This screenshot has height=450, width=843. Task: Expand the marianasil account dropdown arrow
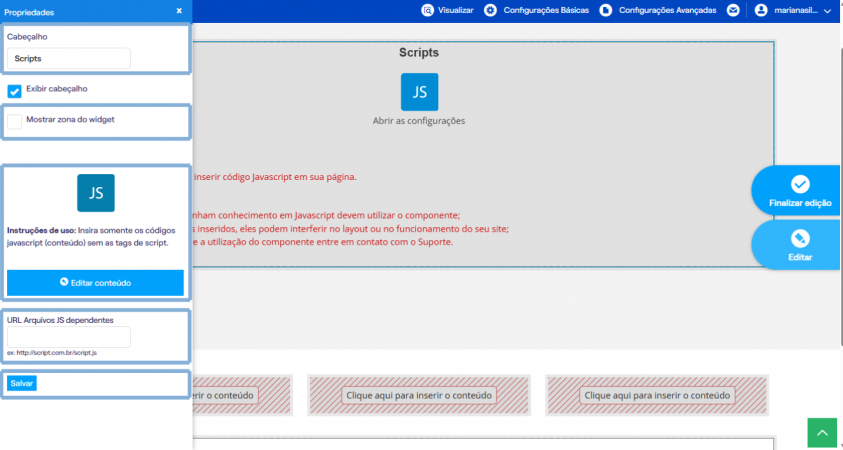click(827, 11)
